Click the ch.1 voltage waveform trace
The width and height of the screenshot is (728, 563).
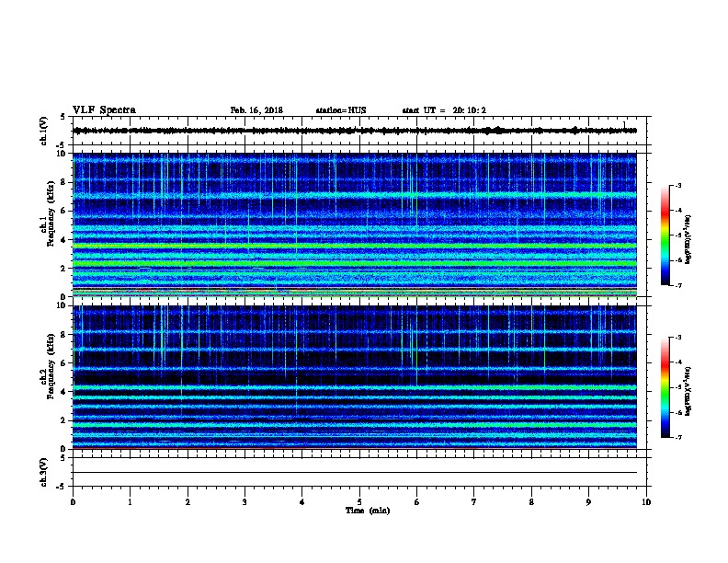[x=354, y=131]
